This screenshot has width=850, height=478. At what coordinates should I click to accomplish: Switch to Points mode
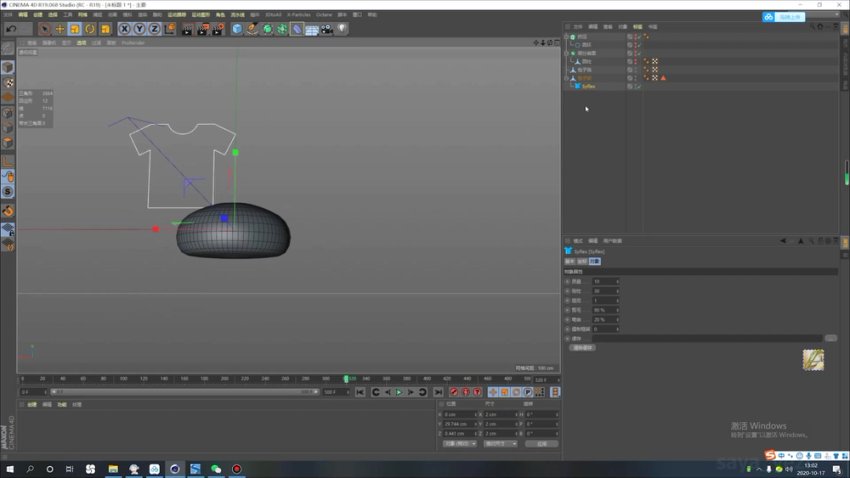[x=8, y=113]
